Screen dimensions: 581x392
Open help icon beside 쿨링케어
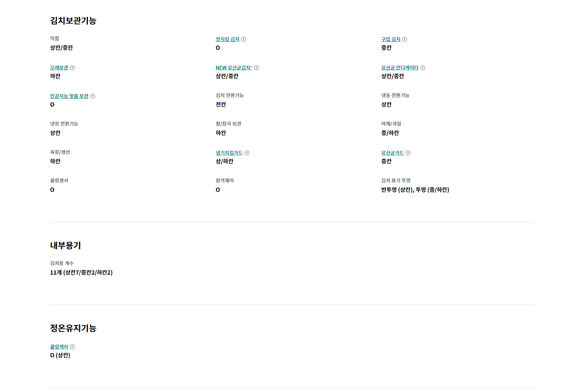pos(72,347)
